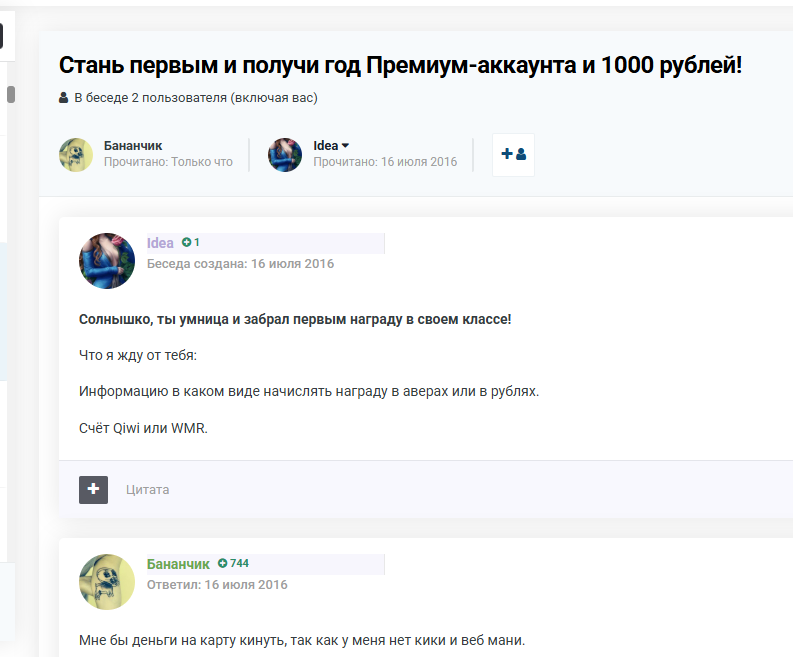Image resolution: width=793 pixels, height=657 pixels.
Task: Click the user icon beside participants count
Action: [x=63, y=98]
